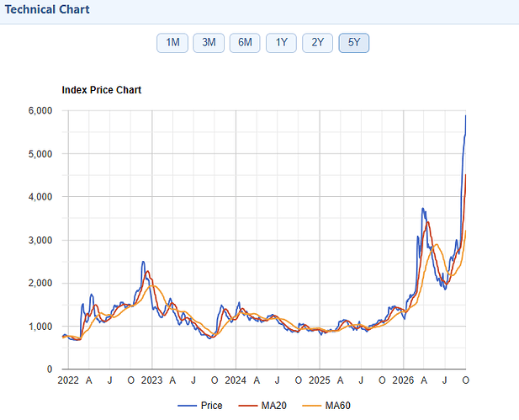Click the red MA20 legend line
This screenshot has height=420, width=519.
(247, 406)
